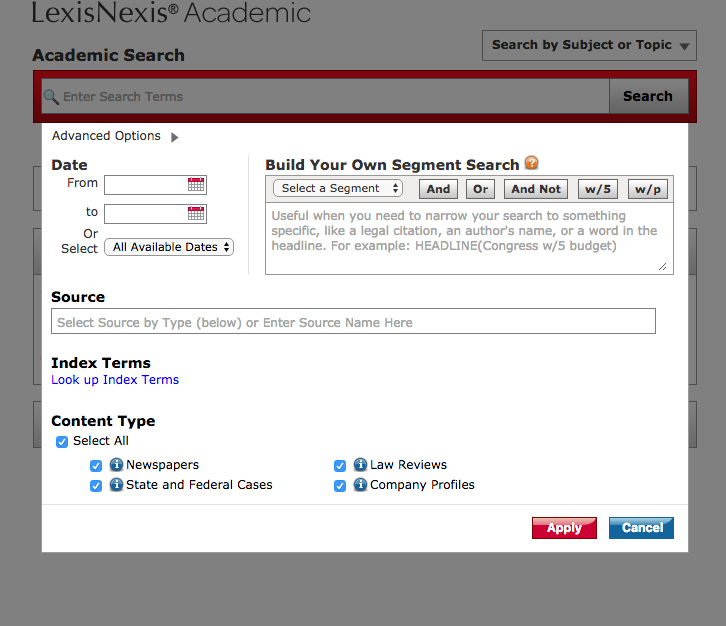Click the segment textarea resize handle
Viewport: 726px width, 626px height.
click(663, 267)
